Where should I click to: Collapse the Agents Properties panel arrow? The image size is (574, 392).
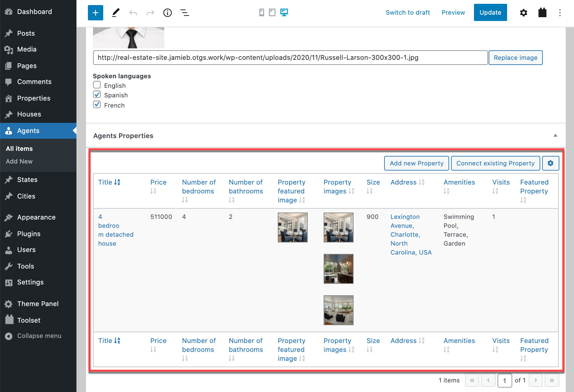coord(555,136)
